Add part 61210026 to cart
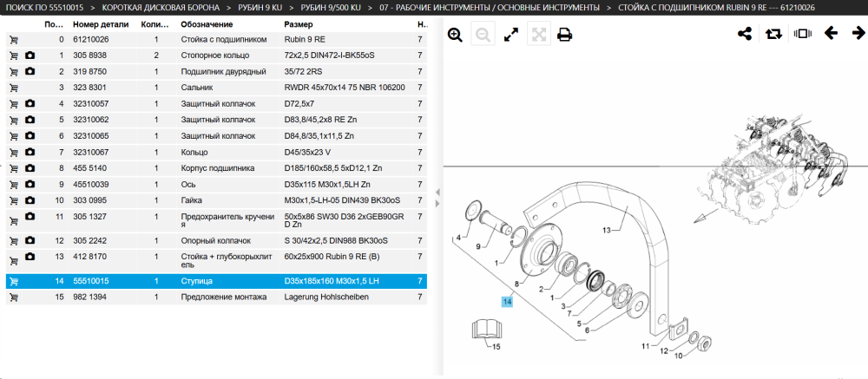This screenshot has height=379, width=868. (14, 40)
